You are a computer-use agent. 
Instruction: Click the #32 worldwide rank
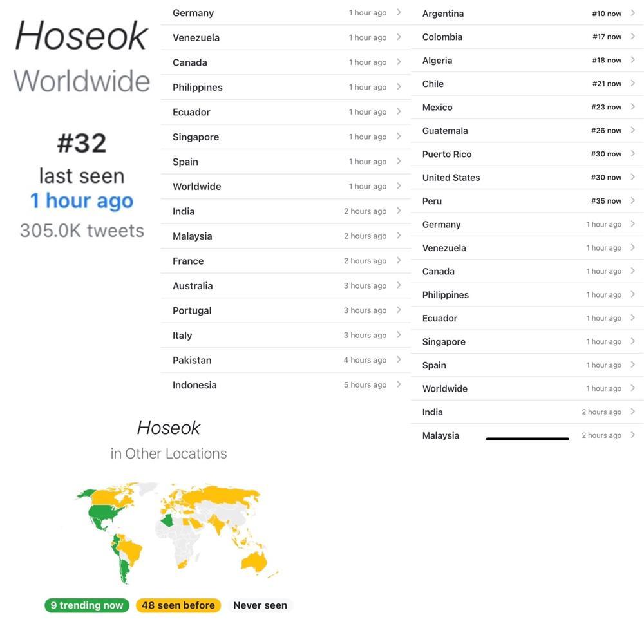pyautogui.click(x=82, y=143)
